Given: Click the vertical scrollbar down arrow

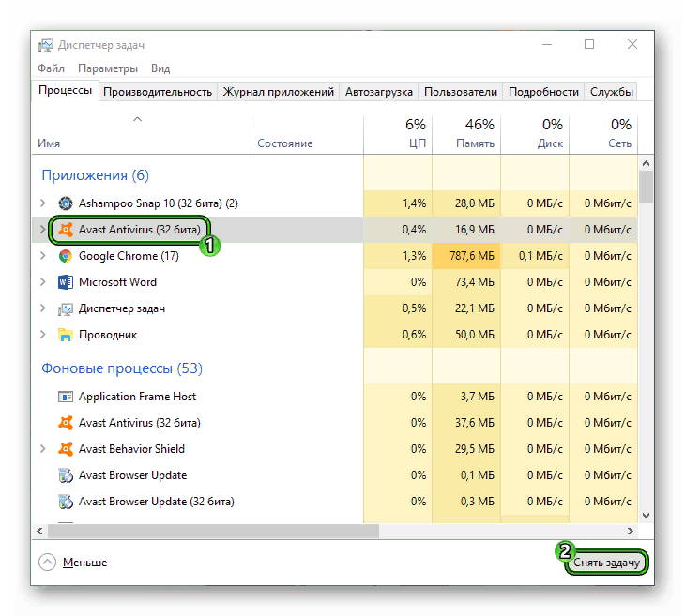Looking at the screenshot, I should coord(646,516).
